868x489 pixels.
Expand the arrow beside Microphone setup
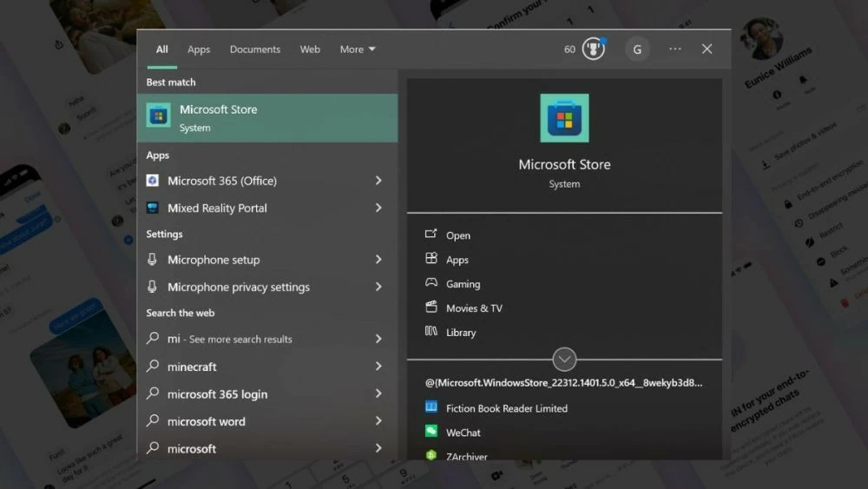[378, 260]
